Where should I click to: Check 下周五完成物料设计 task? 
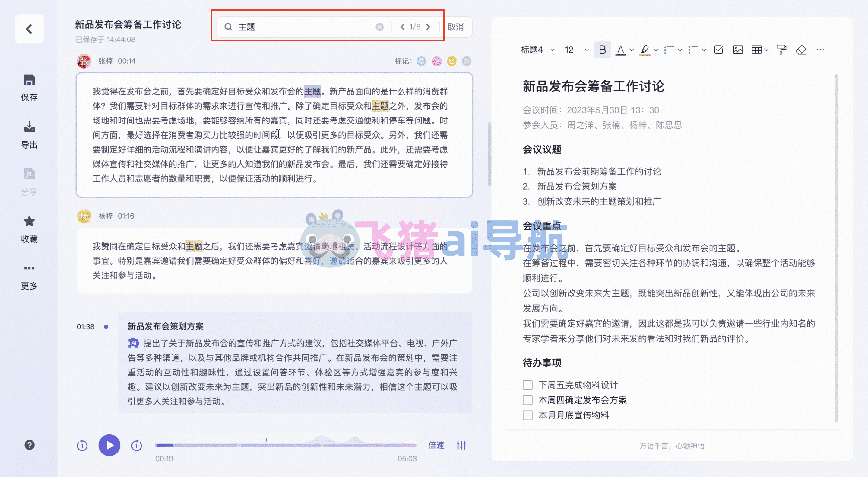pyautogui.click(x=528, y=385)
